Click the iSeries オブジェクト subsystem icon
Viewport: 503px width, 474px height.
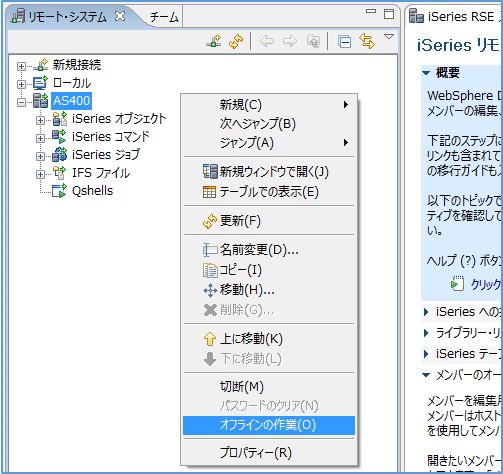60,119
